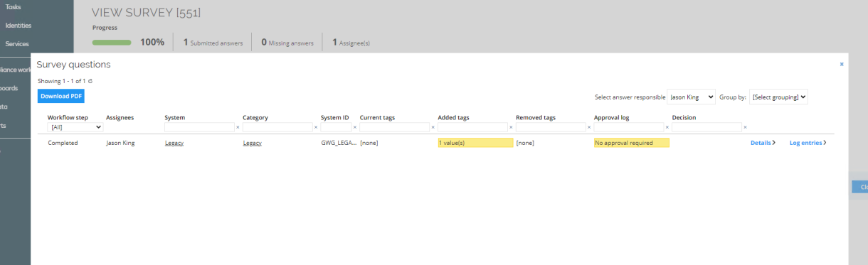Open the Group by dropdown
Viewport: 868px width, 265px height.
778,97
